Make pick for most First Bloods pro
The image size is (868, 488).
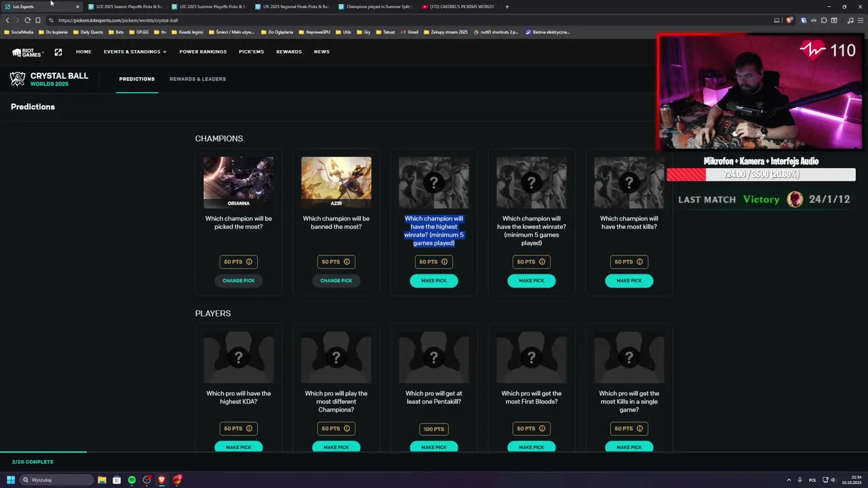click(x=532, y=447)
